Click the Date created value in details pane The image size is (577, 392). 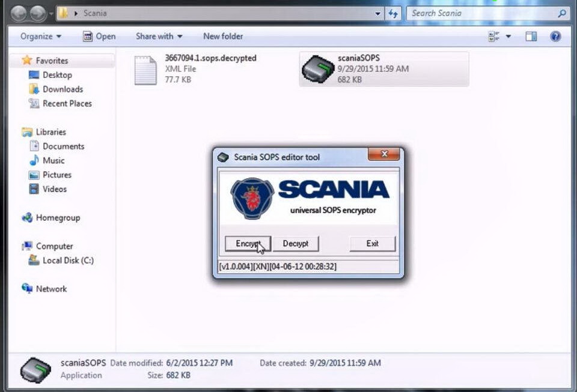(345, 363)
